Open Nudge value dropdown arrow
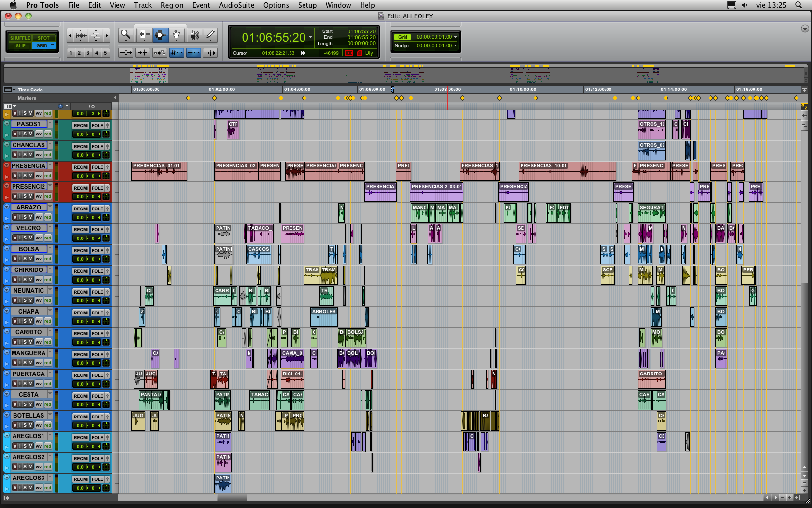The image size is (812, 508). click(x=455, y=45)
